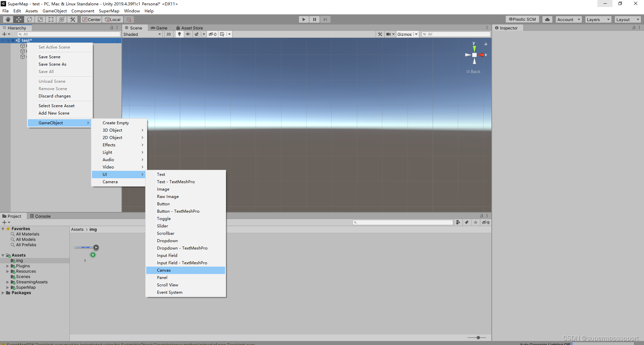The height and width of the screenshot is (345, 644).
Task: Click the grid snapping icon in the toolbar
Action: (129, 19)
